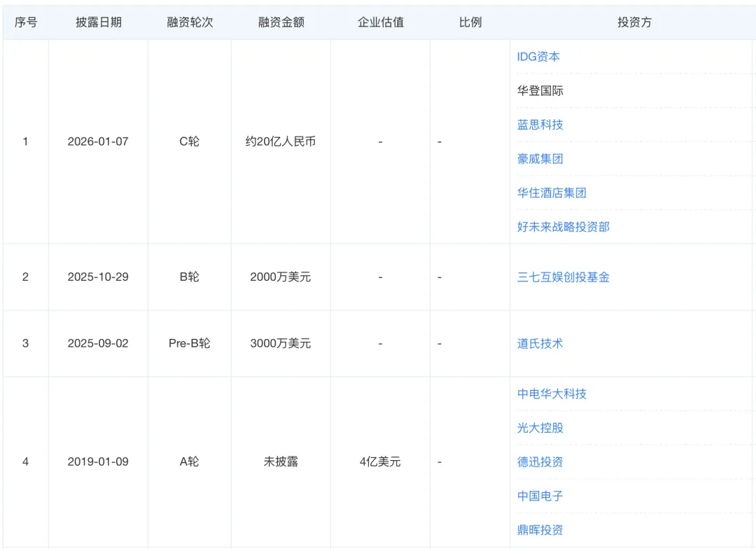Viewport: 756px width, 549px height.
Task: Open the 道氏技术 investor link
Action: coord(540,344)
